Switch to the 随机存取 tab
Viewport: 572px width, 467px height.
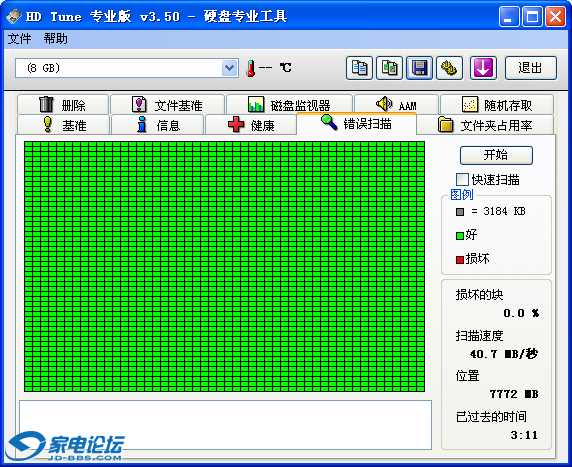[497, 104]
